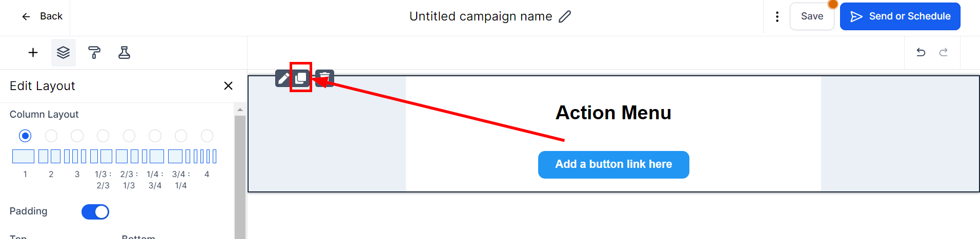Open the paint roller styles icon
Screen dimensions: 980x239
[x=94, y=53]
